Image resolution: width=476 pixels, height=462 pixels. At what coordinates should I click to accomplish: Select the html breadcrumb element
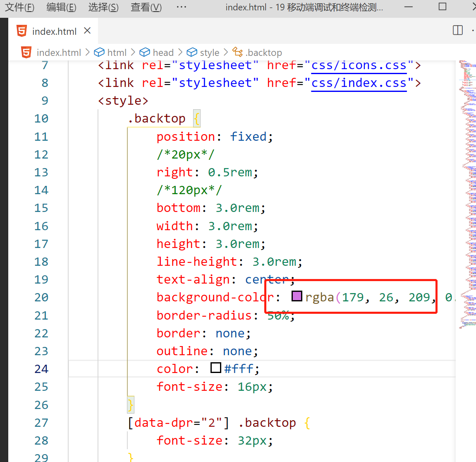117,53
